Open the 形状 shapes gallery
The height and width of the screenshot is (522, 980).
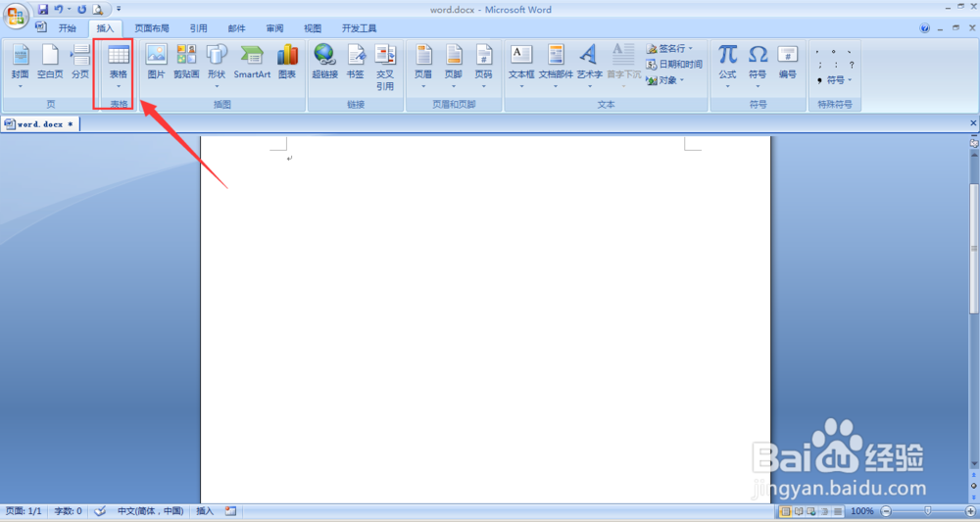tap(217, 67)
